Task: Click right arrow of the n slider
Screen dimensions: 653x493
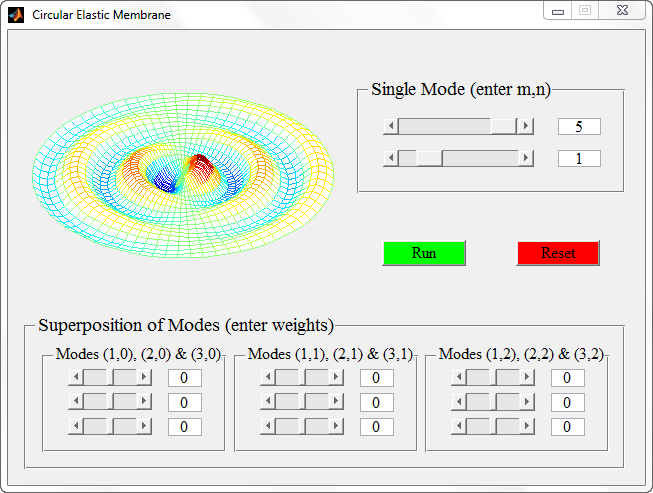Action: pyautogui.click(x=526, y=158)
